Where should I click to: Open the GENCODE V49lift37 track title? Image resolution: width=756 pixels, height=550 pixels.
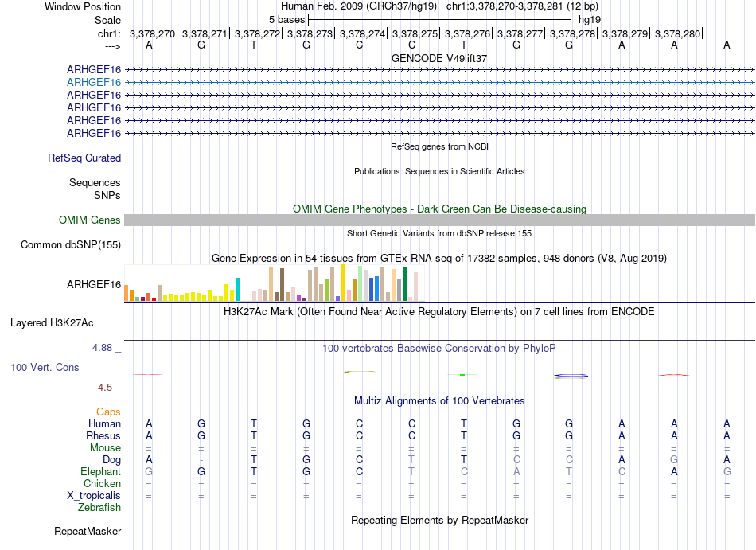click(x=439, y=58)
